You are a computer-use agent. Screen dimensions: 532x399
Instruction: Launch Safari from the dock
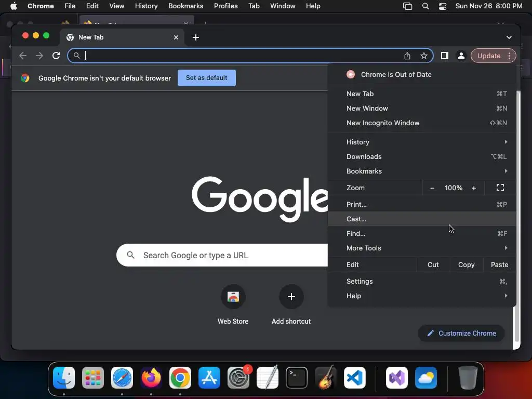[x=122, y=378]
